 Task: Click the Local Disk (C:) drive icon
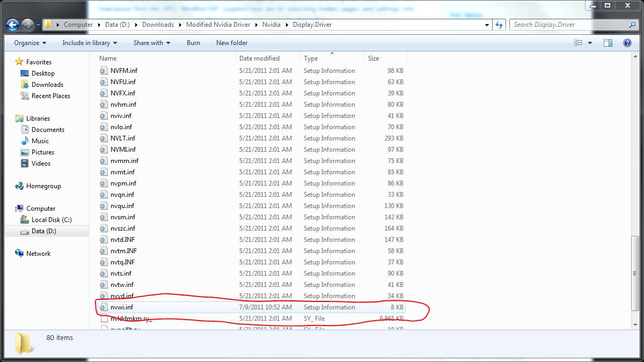pos(25,220)
